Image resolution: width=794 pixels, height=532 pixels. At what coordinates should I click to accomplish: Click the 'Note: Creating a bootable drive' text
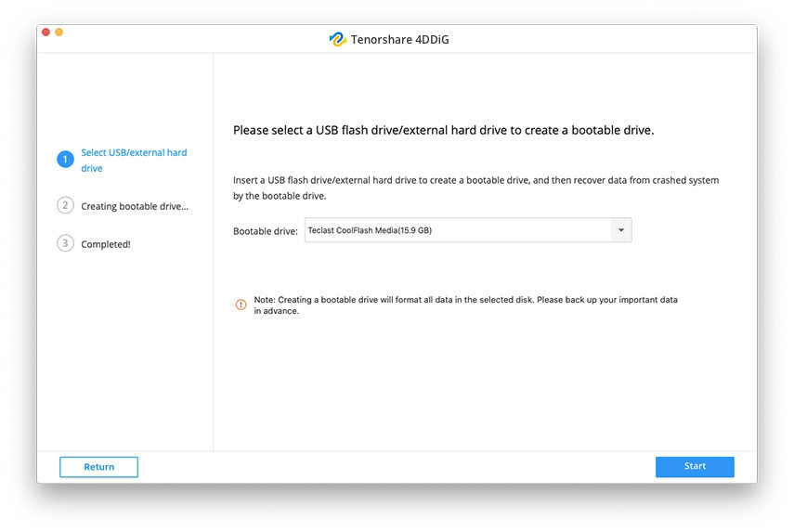tap(465, 305)
